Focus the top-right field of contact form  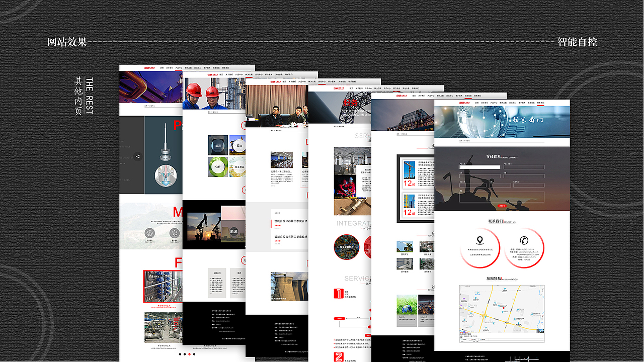524,167
